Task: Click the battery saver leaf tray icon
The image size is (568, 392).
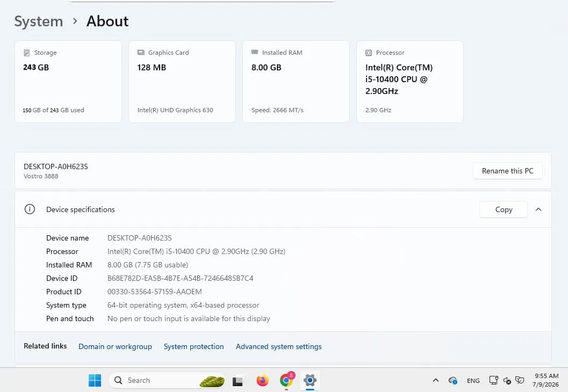Action: pos(520,380)
